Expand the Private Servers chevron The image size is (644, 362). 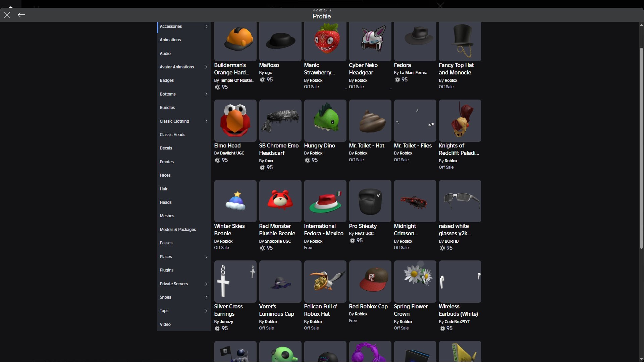(x=206, y=284)
